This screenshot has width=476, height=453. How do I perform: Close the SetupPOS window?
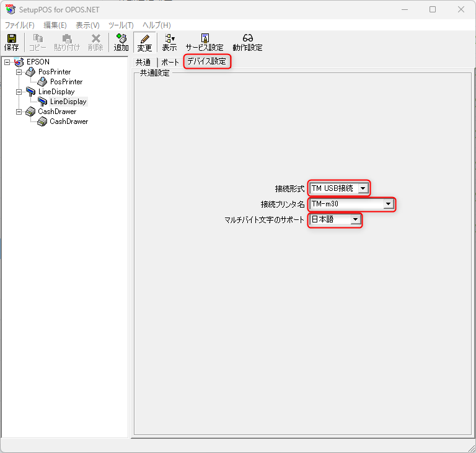click(x=461, y=10)
